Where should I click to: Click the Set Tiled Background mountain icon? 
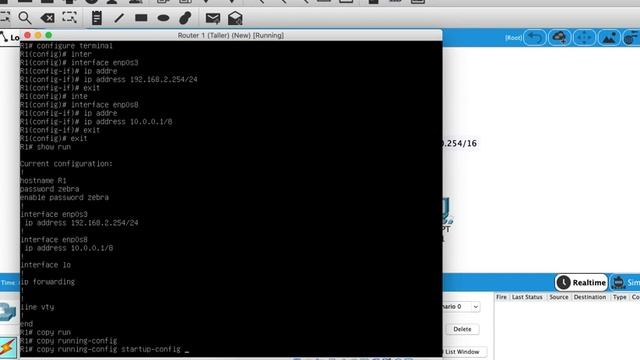609,38
